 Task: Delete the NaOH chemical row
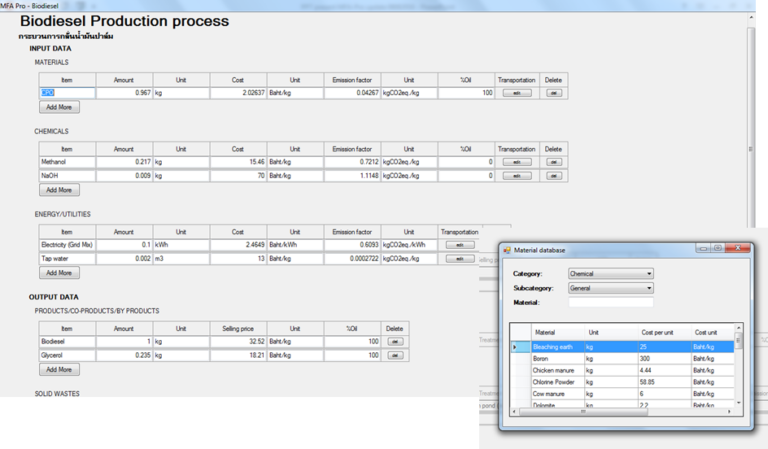point(553,176)
